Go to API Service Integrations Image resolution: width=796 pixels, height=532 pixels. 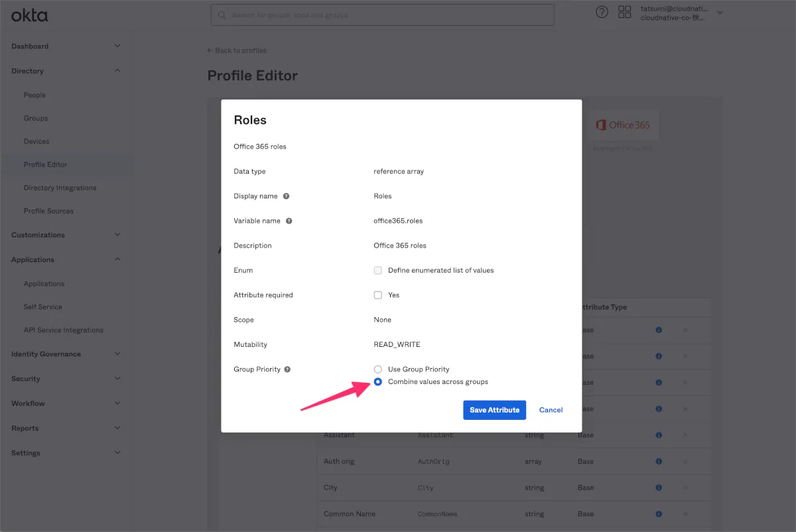pos(64,330)
